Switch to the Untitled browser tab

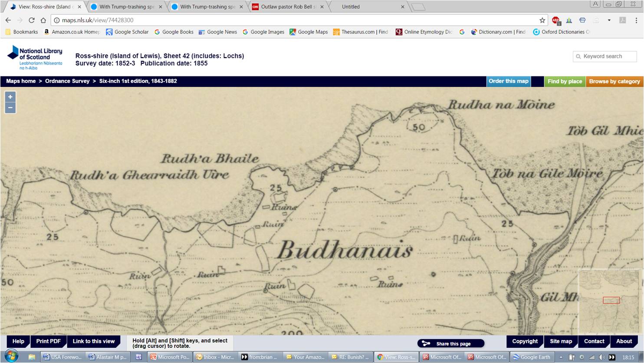coord(369,7)
